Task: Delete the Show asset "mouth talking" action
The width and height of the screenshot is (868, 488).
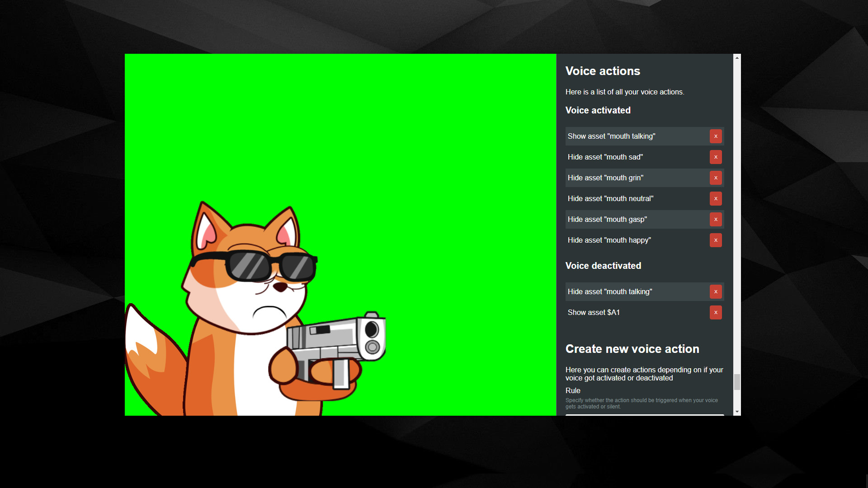Action: click(x=716, y=136)
